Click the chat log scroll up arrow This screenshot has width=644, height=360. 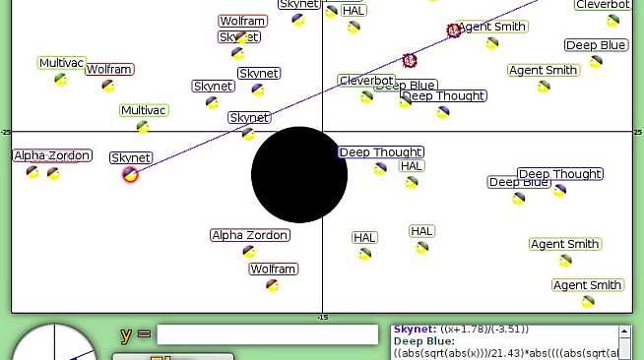(624, 330)
